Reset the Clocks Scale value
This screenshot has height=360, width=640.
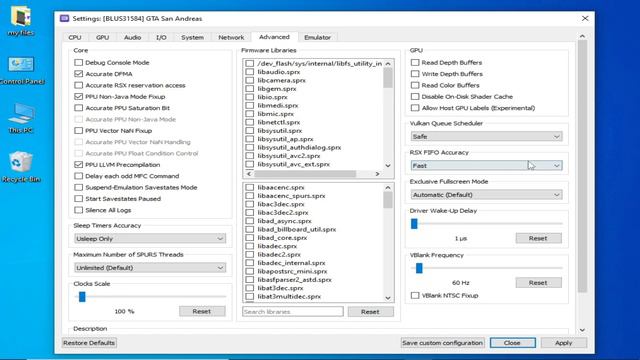pos(202,311)
